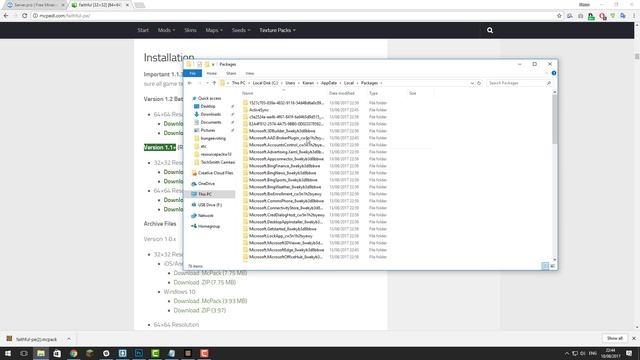Open the View ribbon tab in Explorer
The image size is (640, 360).
[x=250, y=73]
